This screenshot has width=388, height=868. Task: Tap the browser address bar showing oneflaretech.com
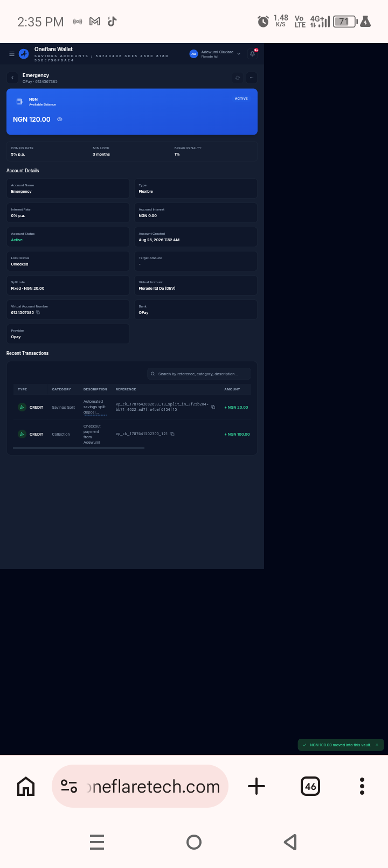point(140,786)
